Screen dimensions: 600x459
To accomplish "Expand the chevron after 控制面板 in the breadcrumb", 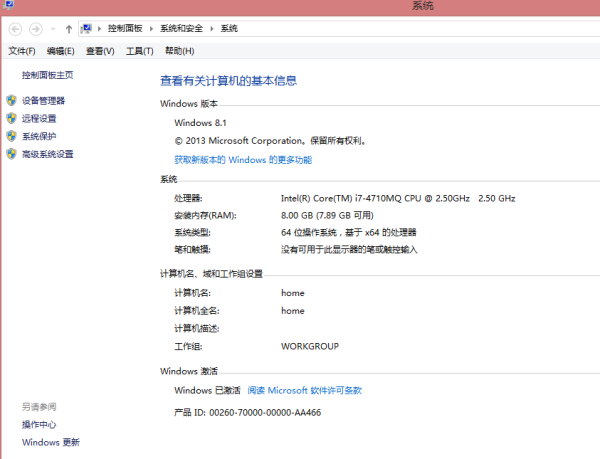I will coord(151,29).
